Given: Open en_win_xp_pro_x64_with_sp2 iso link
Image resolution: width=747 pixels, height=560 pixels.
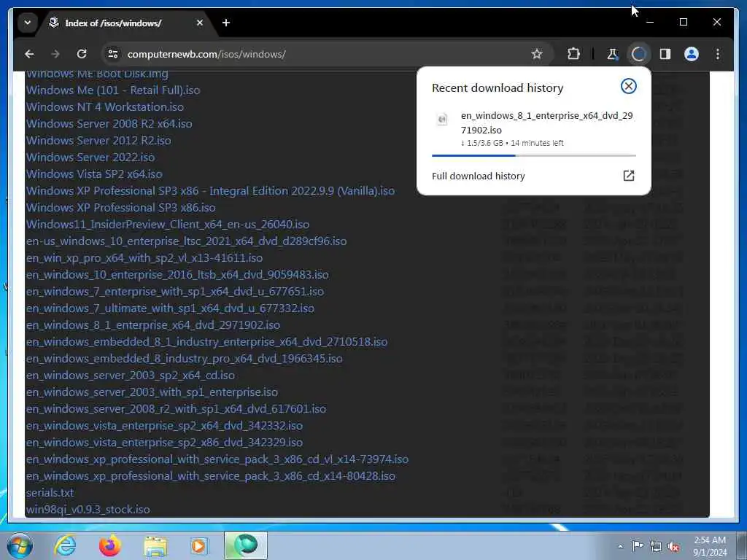Looking at the screenshot, I should 144,257.
